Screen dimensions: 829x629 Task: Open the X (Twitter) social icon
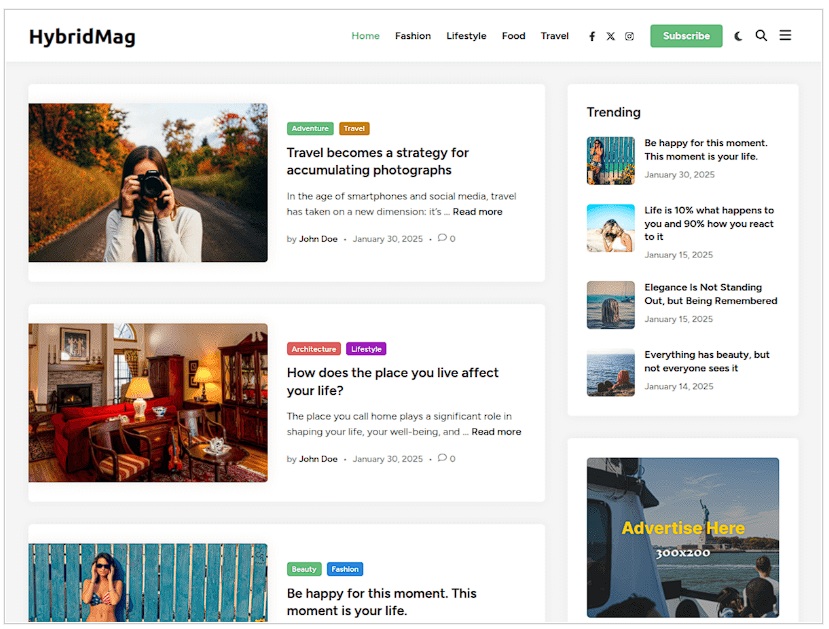coord(611,36)
